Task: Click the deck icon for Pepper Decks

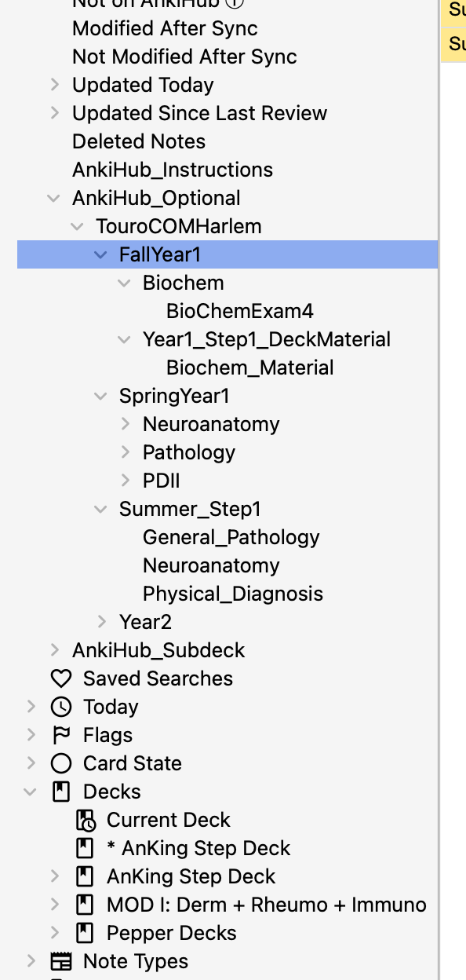Action: (84, 933)
